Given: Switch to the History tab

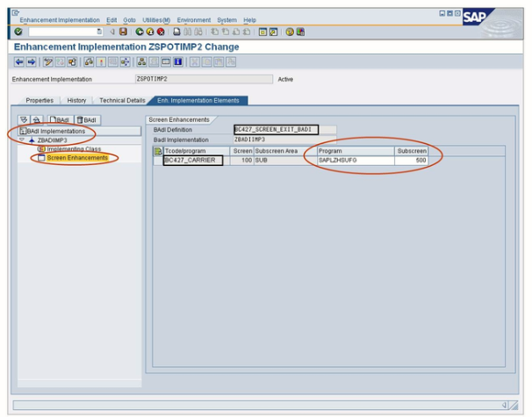Looking at the screenshot, I should (x=77, y=101).
